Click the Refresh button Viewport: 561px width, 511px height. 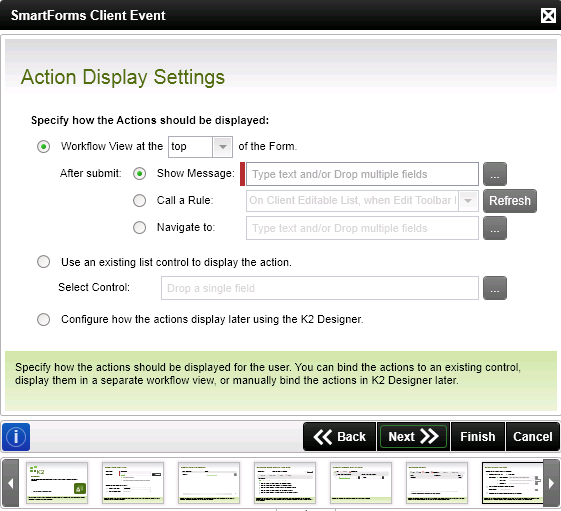[510, 201]
